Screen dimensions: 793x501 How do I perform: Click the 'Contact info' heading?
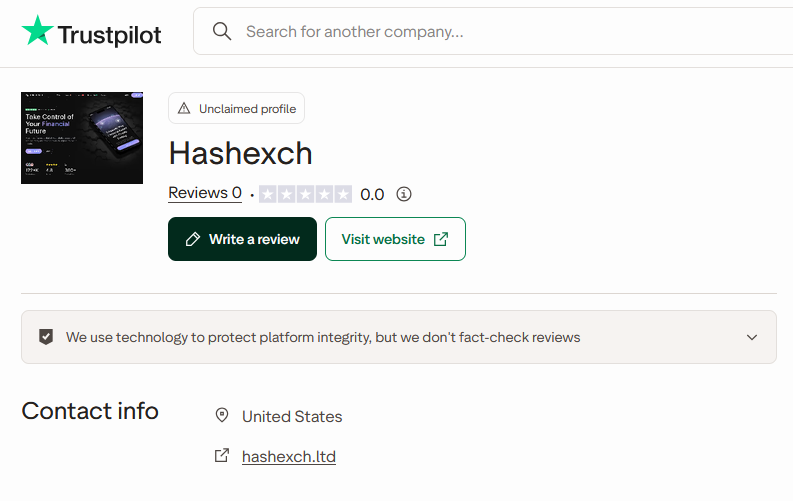click(x=90, y=411)
